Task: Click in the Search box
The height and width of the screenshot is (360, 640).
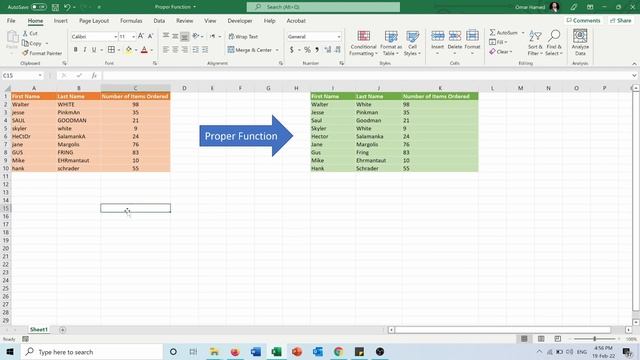Action: tap(323, 7)
